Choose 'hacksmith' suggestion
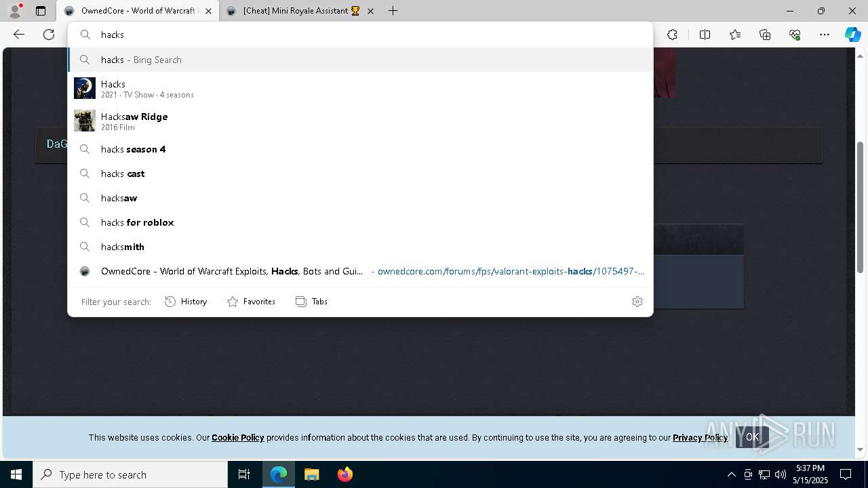This screenshot has height=488, width=868. coord(360,247)
